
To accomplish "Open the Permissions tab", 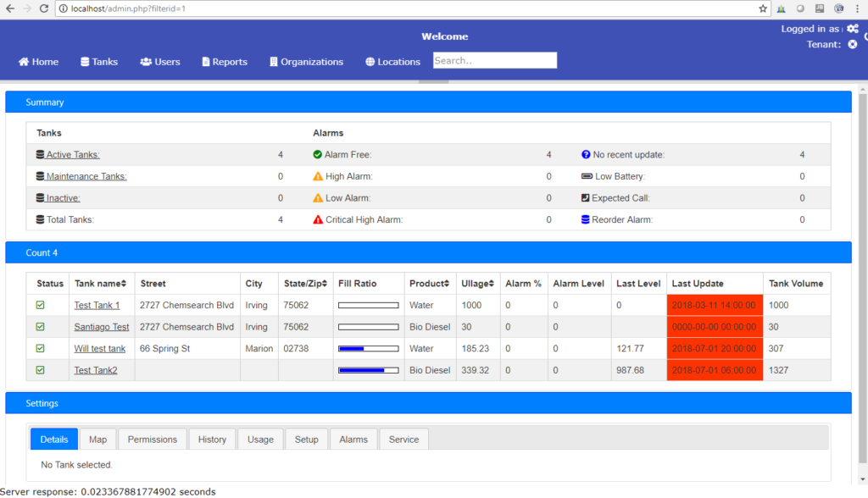I will pyautogui.click(x=153, y=439).
